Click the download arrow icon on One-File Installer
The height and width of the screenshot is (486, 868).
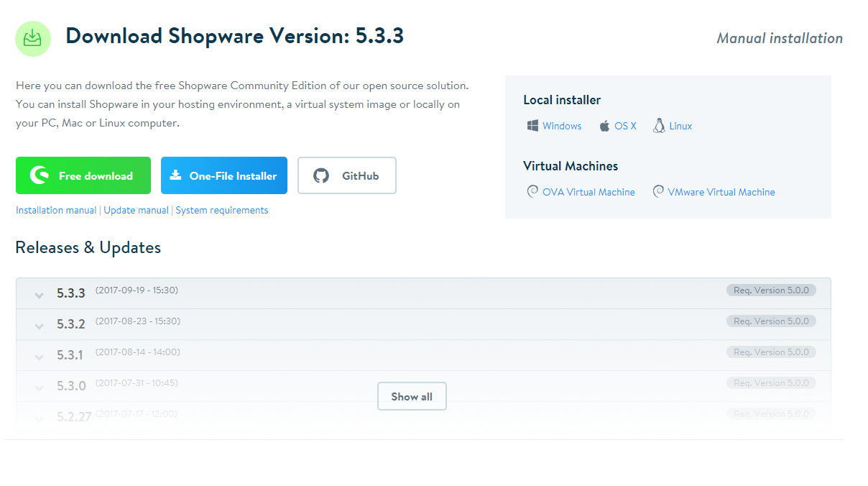176,175
